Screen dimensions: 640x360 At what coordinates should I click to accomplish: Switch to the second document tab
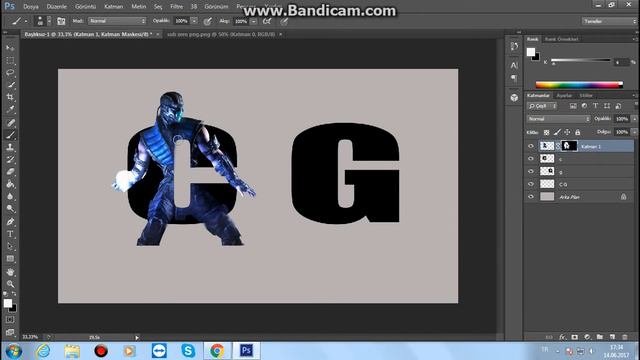(x=221, y=35)
